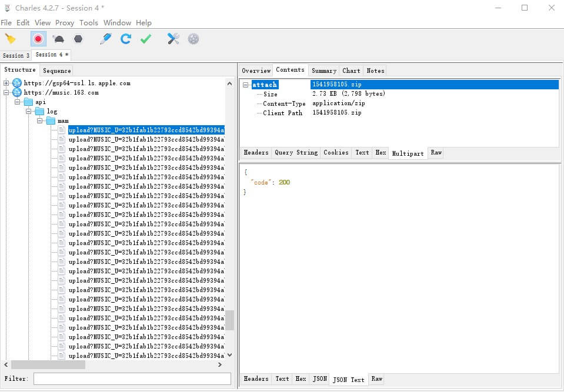This screenshot has height=392, width=564.
Task: Collapse the attach multipart node
Action: click(x=246, y=85)
